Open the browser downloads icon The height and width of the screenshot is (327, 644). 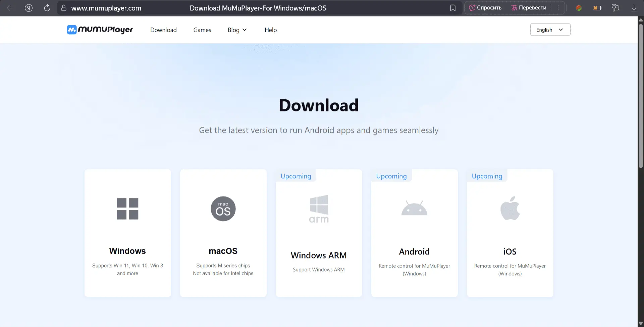tap(634, 8)
